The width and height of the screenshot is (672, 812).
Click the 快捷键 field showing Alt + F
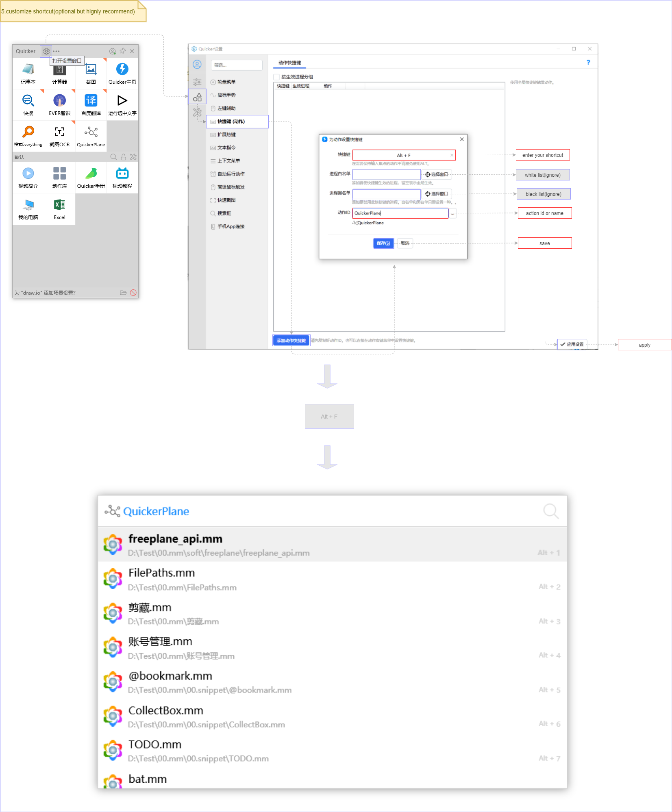pos(404,155)
